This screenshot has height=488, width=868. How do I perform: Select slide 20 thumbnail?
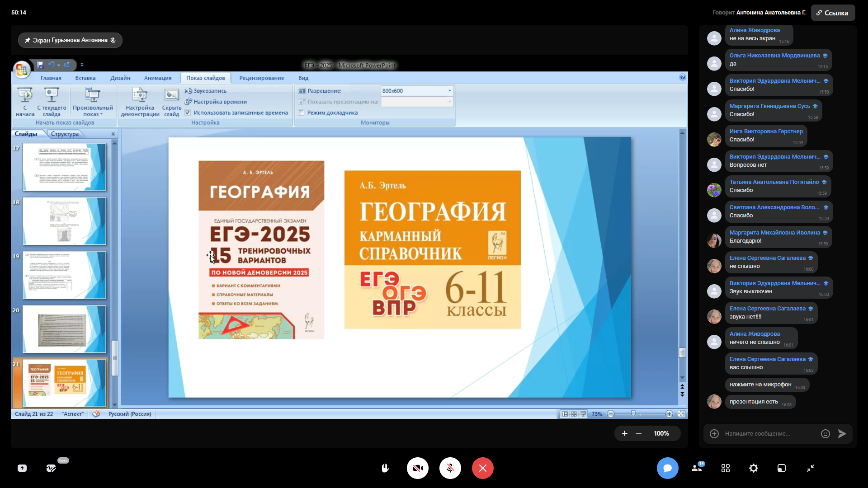click(64, 329)
